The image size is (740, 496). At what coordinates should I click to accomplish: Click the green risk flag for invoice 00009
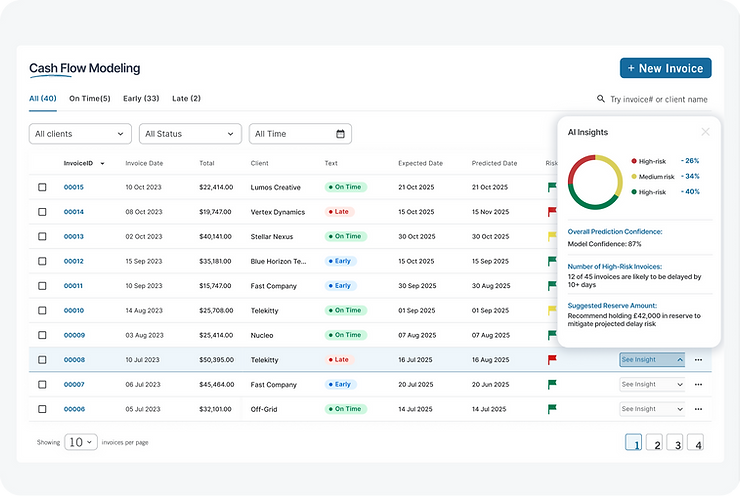pyautogui.click(x=552, y=335)
